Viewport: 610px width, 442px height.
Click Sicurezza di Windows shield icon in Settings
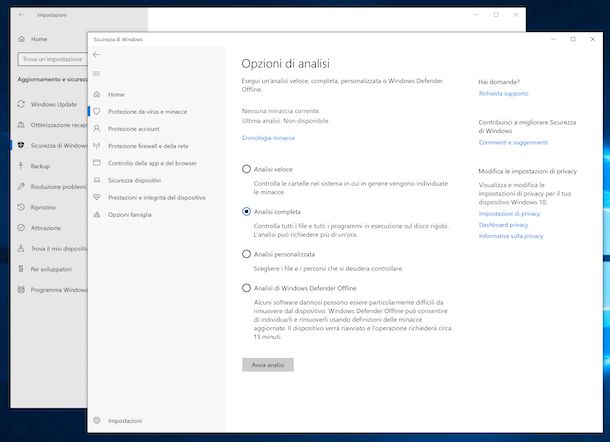(x=21, y=145)
